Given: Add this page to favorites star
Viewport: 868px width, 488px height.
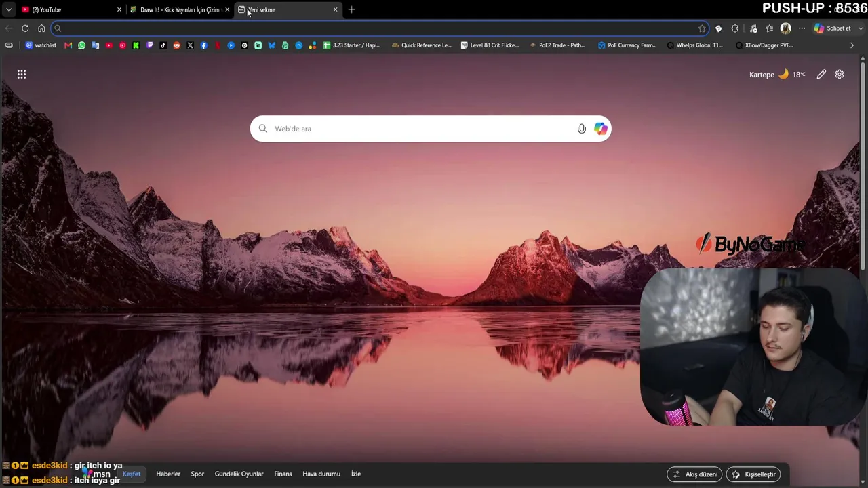Looking at the screenshot, I should 702,28.
